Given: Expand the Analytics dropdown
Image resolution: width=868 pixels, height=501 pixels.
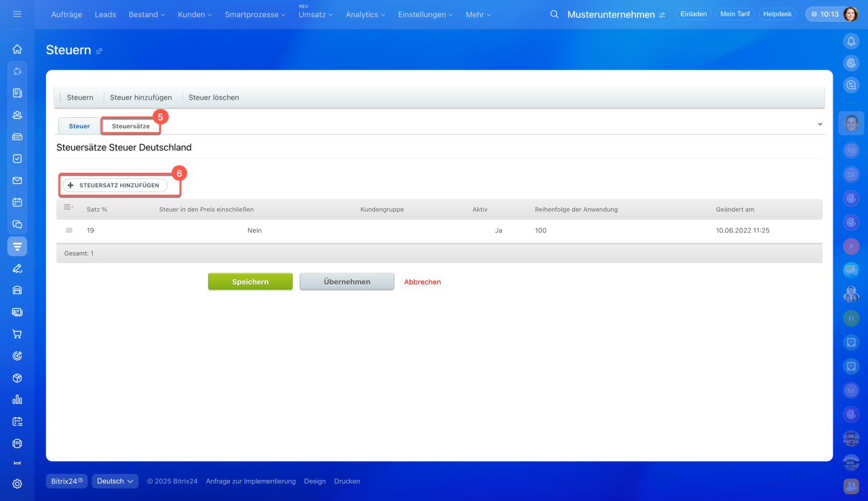Looking at the screenshot, I should (x=366, y=14).
